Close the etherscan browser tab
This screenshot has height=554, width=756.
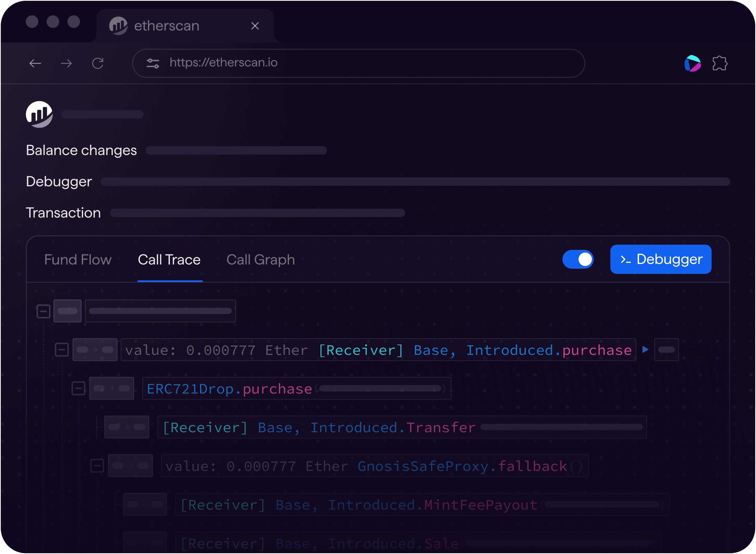click(x=255, y=26)
